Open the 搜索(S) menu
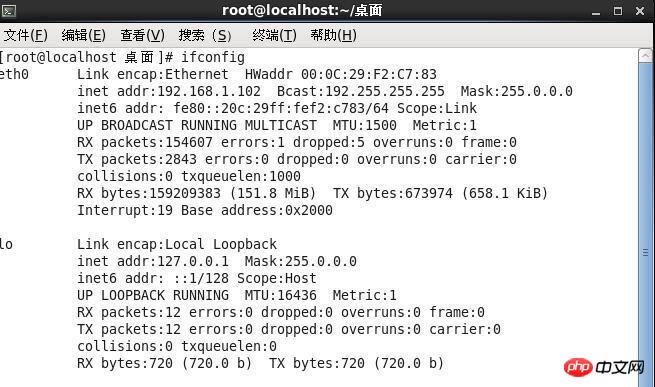Viewport: 655px width, 387px height. [205, 35]
